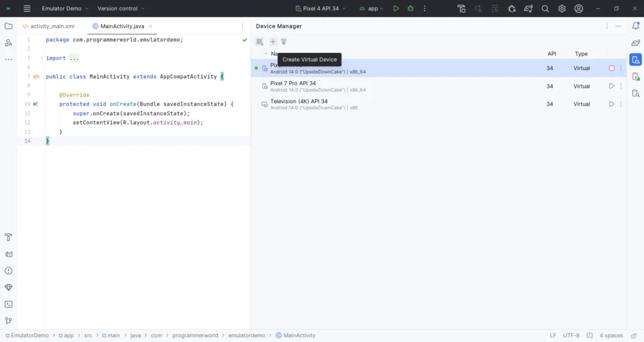Open editor tabs options menu
This screenshot has width=644, height=342.
coord(242,26)
